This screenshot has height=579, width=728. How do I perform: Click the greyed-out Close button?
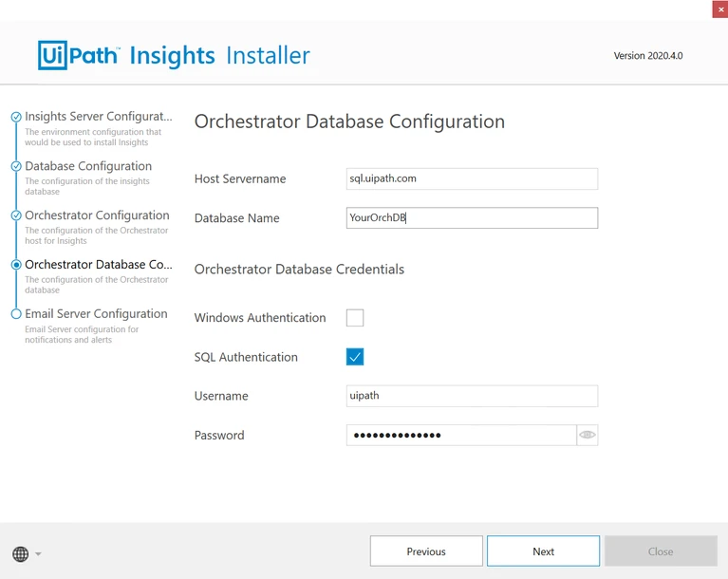point(661,551)
